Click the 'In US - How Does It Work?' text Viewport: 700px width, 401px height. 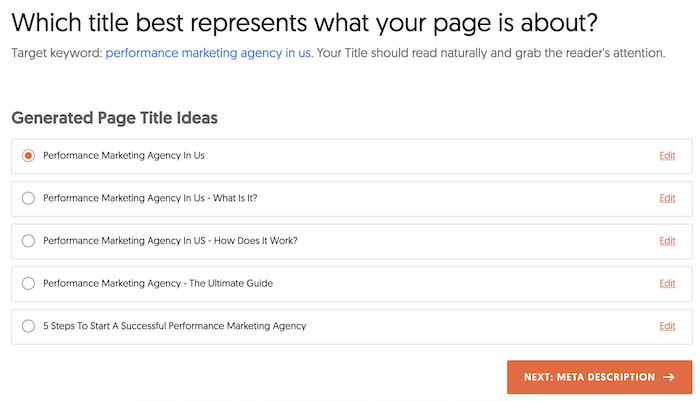(x=170, y=240)
